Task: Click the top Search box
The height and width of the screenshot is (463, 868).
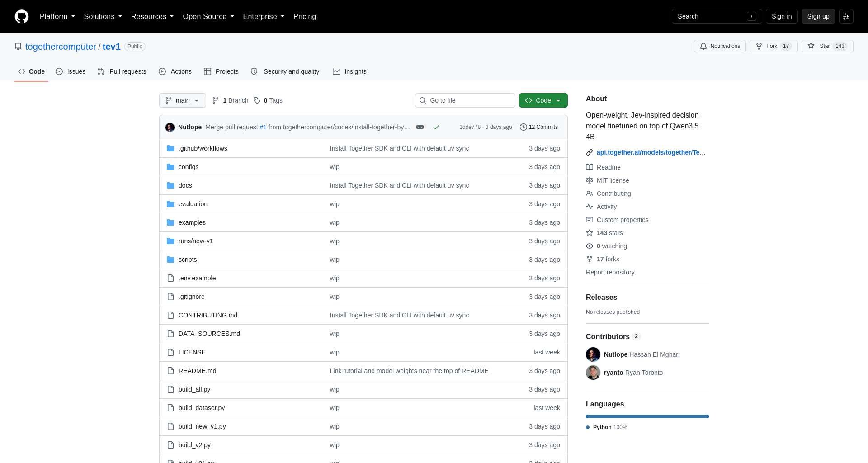Action: tap(717, 16)
